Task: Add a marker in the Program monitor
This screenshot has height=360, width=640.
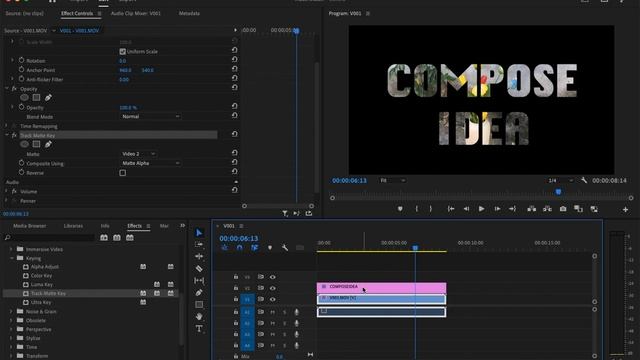Action: point(400,209)
